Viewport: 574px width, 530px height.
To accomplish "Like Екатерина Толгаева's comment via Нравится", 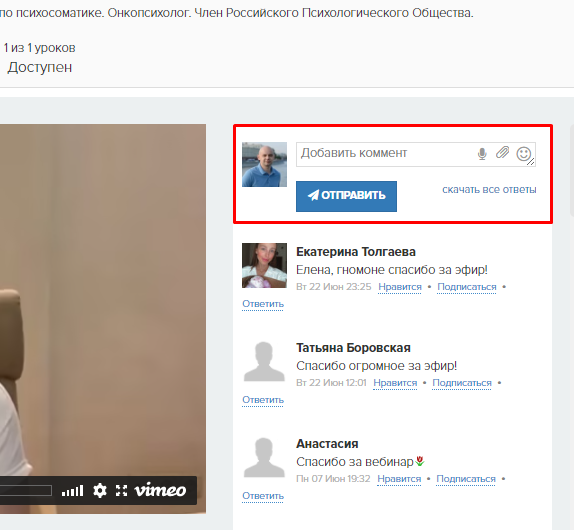I will (400, 287).
